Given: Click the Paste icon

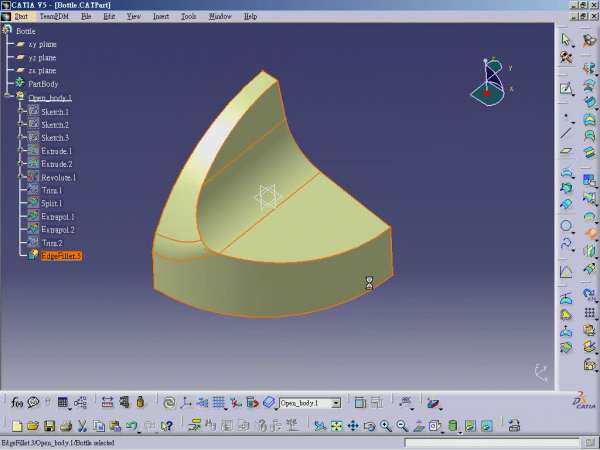Looking at the screenshot, I should tap(115, 426).
